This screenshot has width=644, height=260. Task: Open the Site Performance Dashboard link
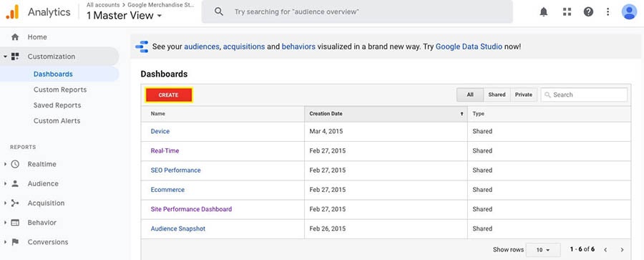(191, 209)
